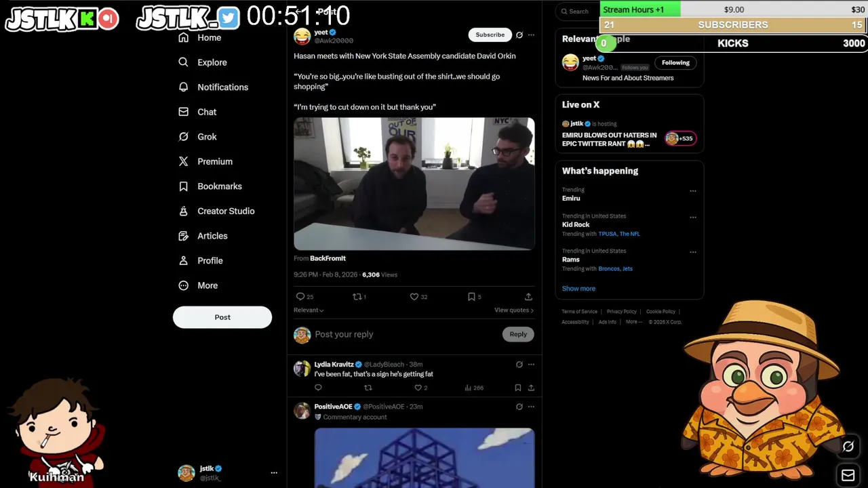The height and width of the screenshot is (488, 868).
Task: Bookmark Lydia Kravitz's reply
Action: coord(517,388)
